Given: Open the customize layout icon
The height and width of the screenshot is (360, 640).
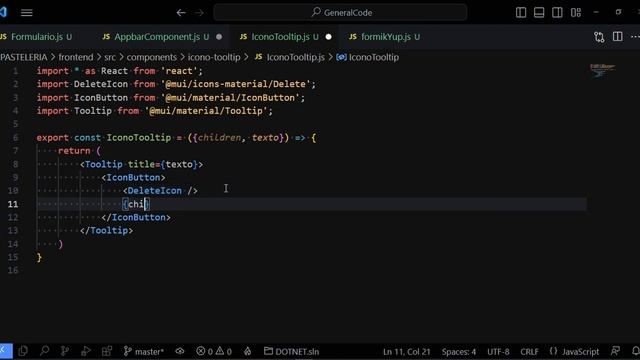Looking at the screenshot, I should coord(576,13).
